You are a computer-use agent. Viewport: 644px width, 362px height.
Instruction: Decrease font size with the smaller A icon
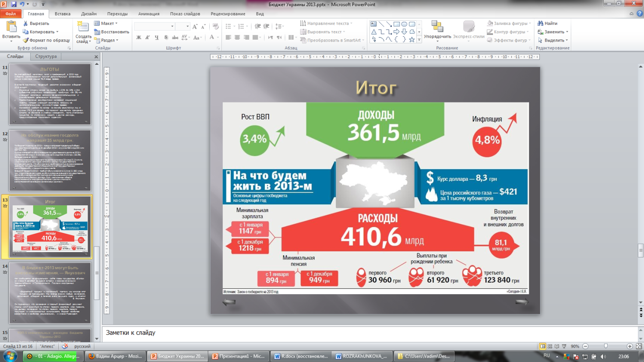[x=203, y=27]
